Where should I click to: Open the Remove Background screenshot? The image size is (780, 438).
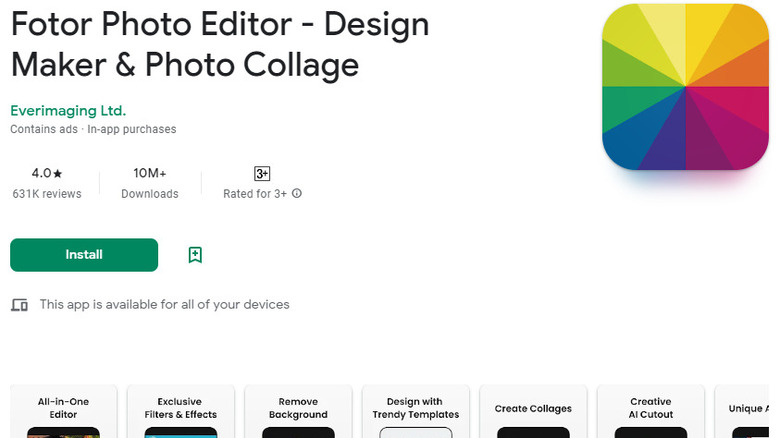point(298,411)
